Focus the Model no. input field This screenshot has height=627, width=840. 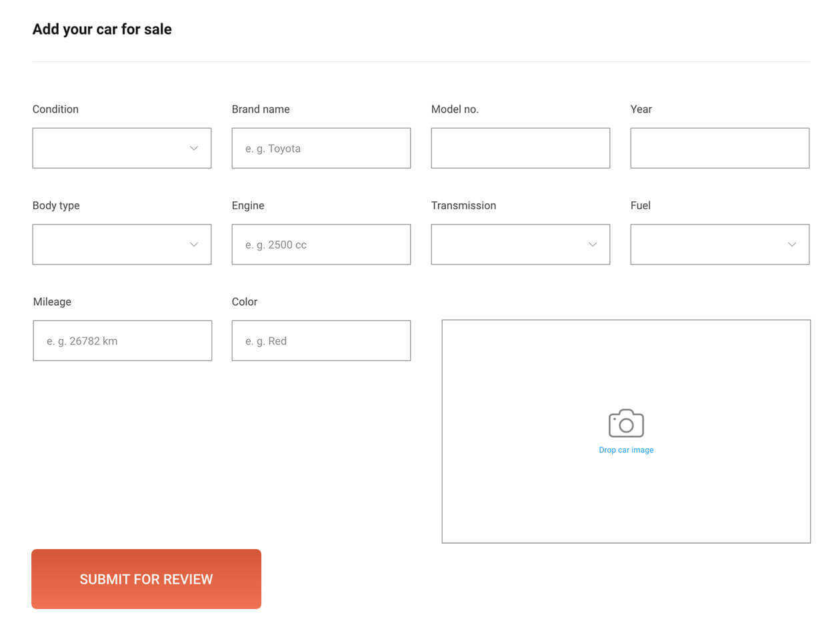click(521, 148)
